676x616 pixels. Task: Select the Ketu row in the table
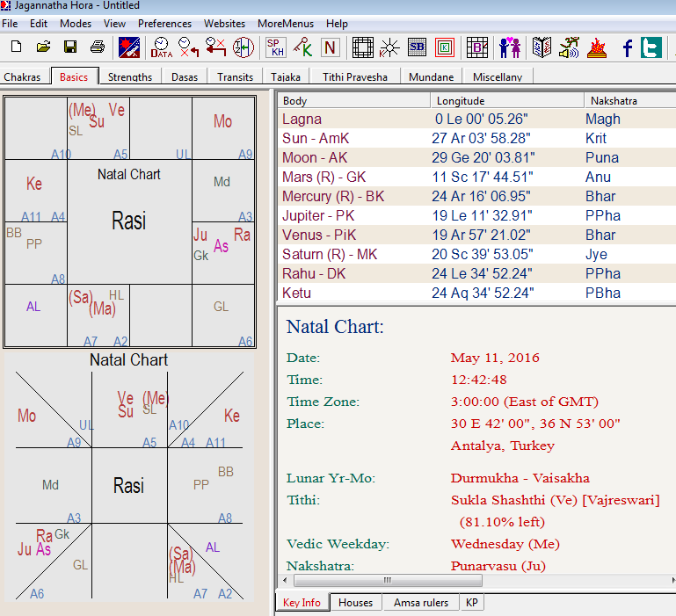coord(476,293)
